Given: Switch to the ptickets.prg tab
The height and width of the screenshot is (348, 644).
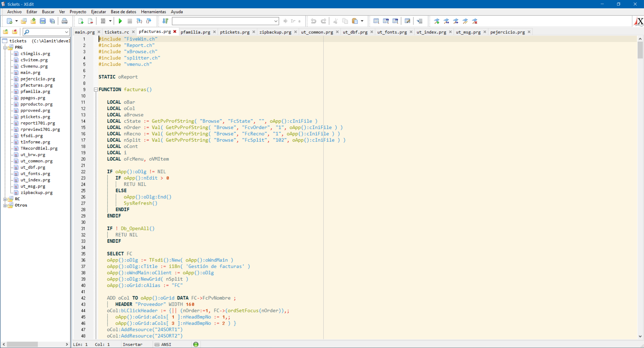Looking at the screenshot, I should click(x=234, y=32).
